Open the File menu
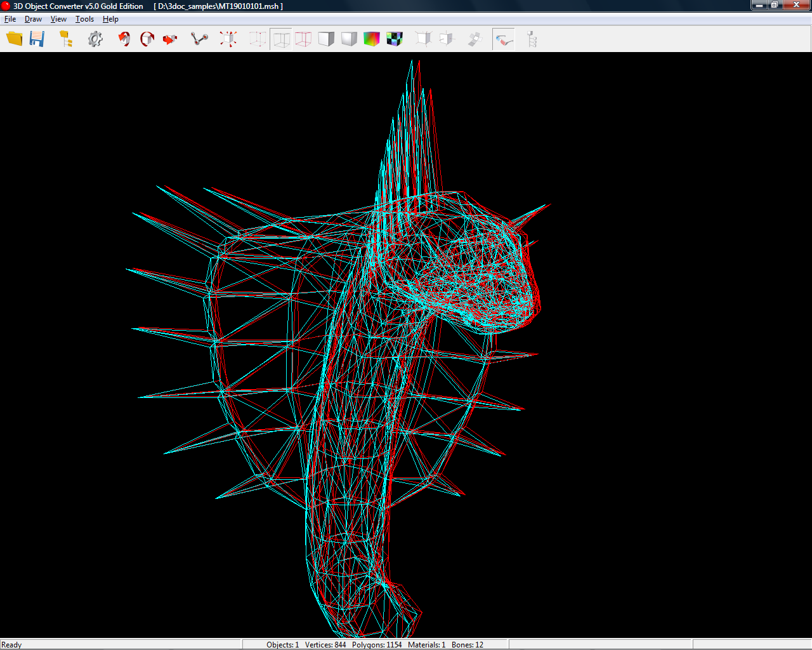Viewport: 812px width, 650px height. [x=10, y=19]
